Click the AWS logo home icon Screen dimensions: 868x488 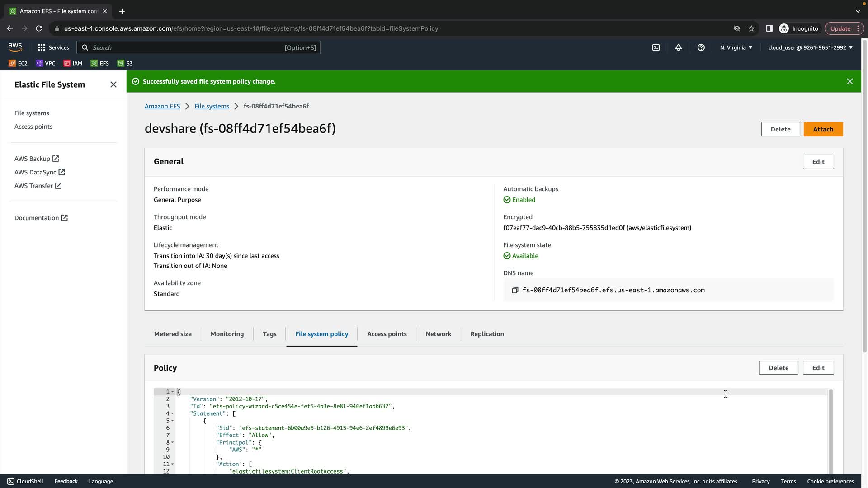(x=15, y=47)
